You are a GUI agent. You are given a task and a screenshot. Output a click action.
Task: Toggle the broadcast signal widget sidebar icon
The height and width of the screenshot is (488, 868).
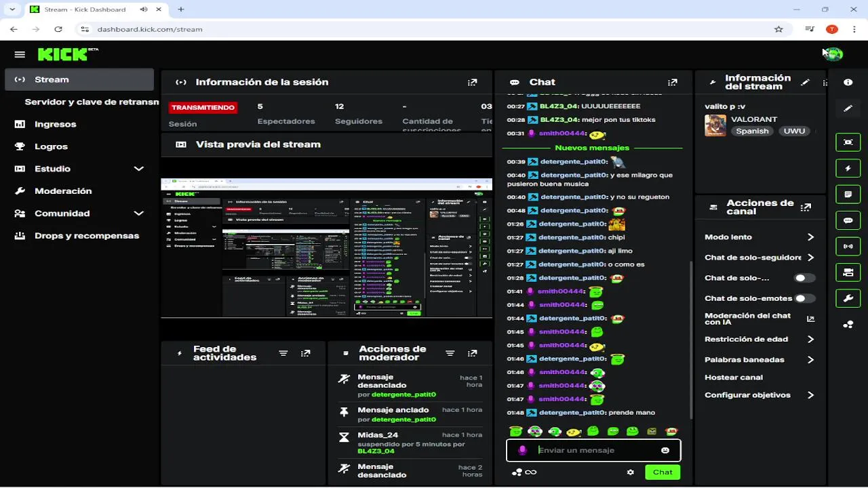848,246
